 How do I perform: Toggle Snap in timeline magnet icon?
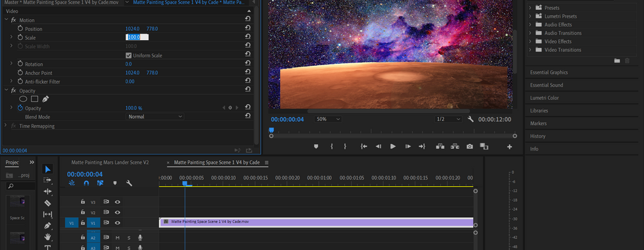86,184
